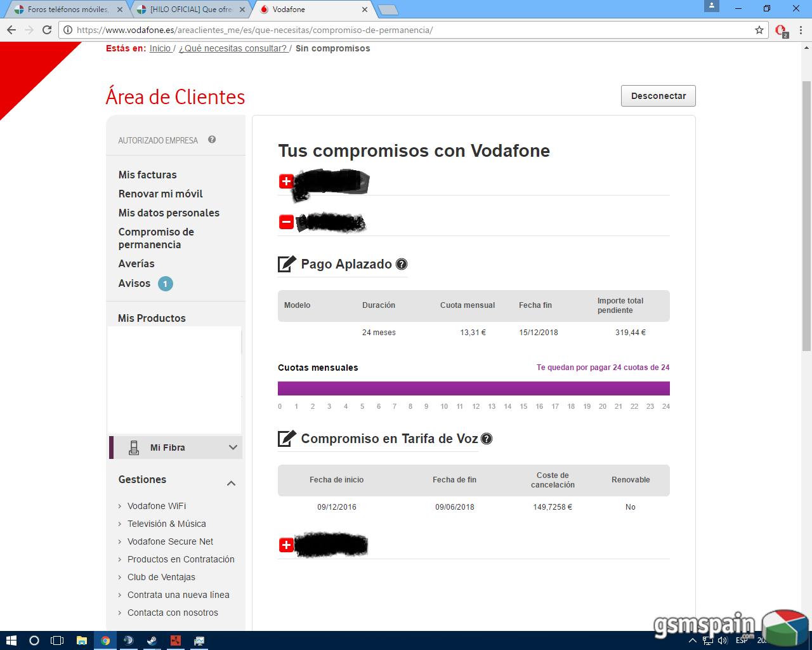This screenshot has height=650, width=812.
Task: Open Televisión & Música link
Action: click(x=167, y=524)
